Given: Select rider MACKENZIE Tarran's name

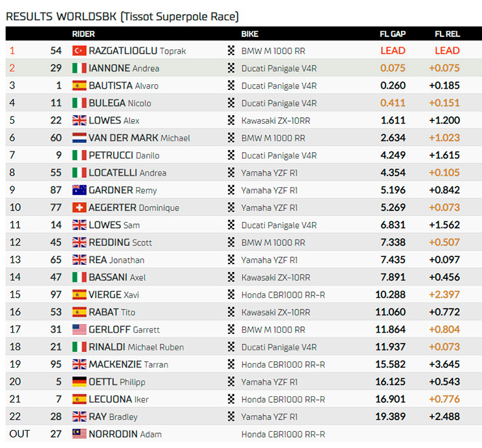Looking at the screenshot, I should [x=129, y=364].
